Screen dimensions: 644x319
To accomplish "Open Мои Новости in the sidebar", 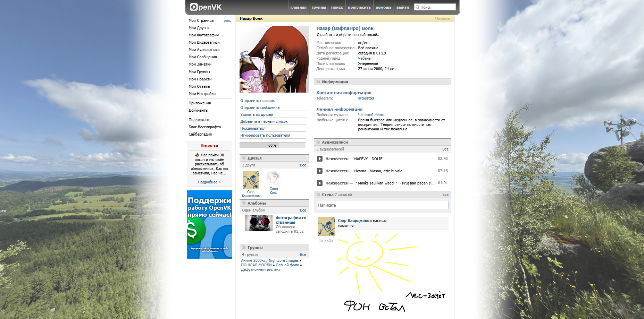I will pos(200,79).
